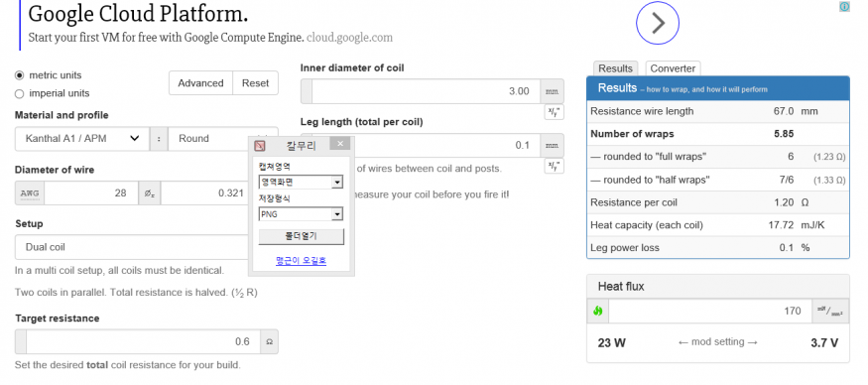
Task: Click the ohm unit button for target resistance
Action: tap(269, 341)
